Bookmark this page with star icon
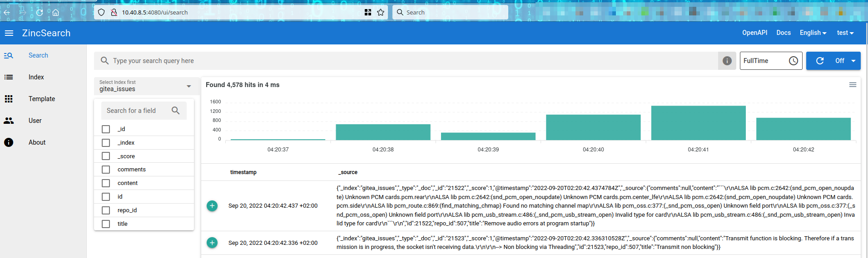The height and width of the screenshot is (258, 868). tap(381, 12)
